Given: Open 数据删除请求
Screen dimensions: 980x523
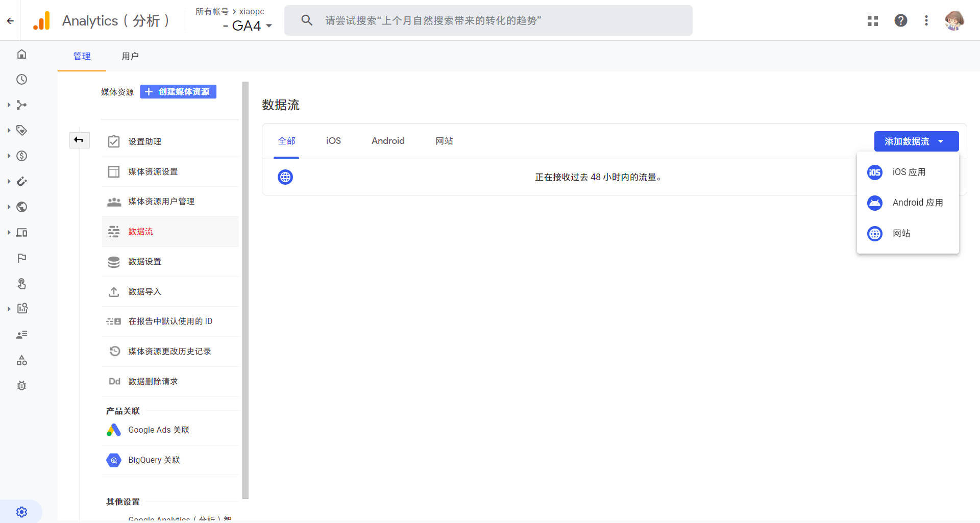Looking at the screenshot, I should coord(170,382).
